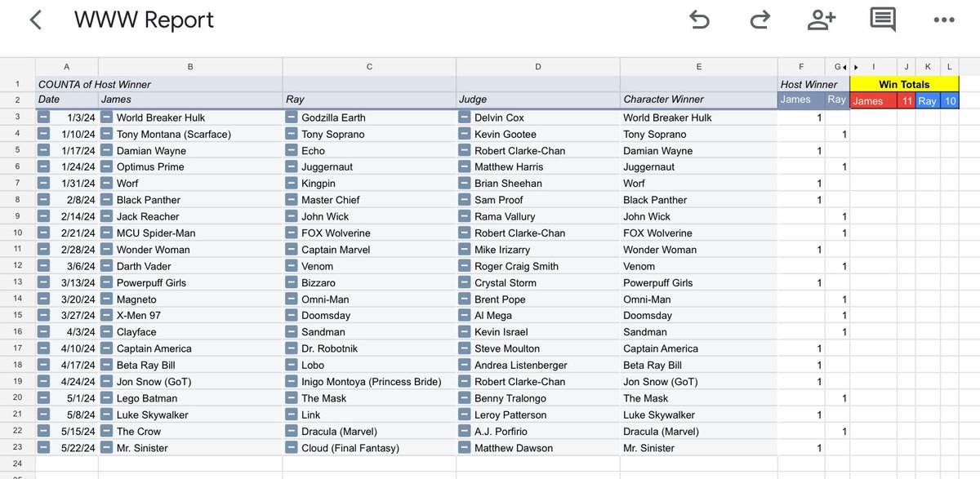Select the A.J. Porfirio cell
This screenshot has width=980, height=479.
pos(538,431)
